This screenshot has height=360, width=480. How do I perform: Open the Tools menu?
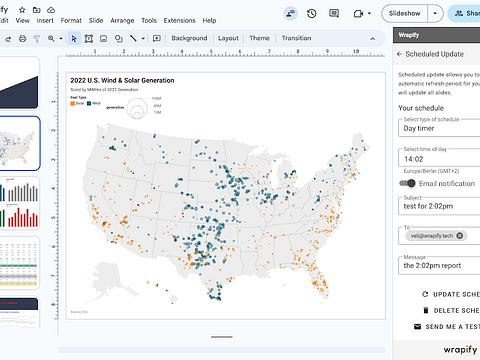click(149, 21)
